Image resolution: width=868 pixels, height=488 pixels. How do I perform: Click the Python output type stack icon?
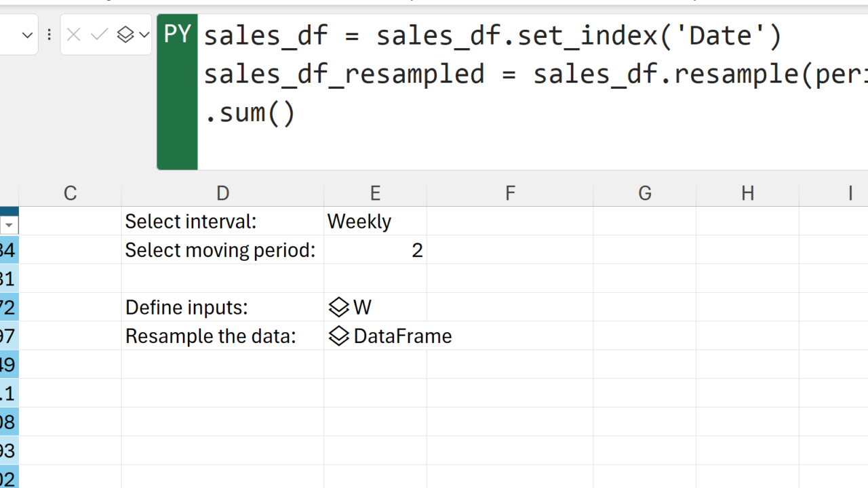coord(125,35)
